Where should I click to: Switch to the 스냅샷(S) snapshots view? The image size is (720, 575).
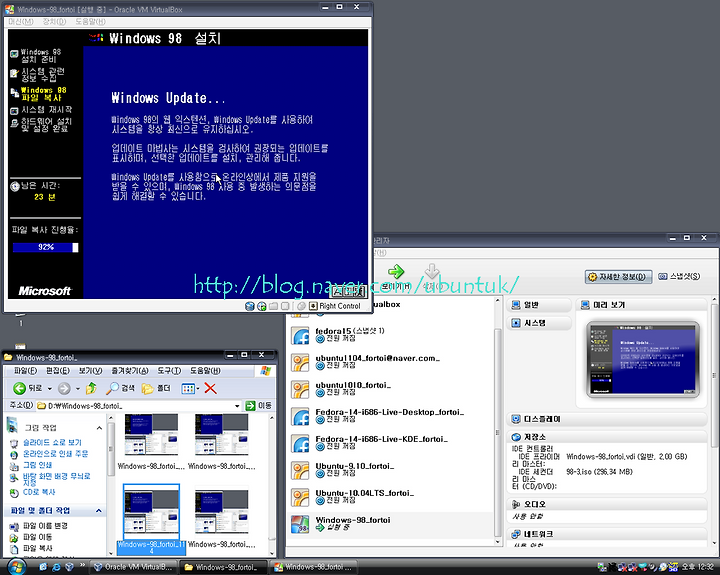(x=679, y=276)
